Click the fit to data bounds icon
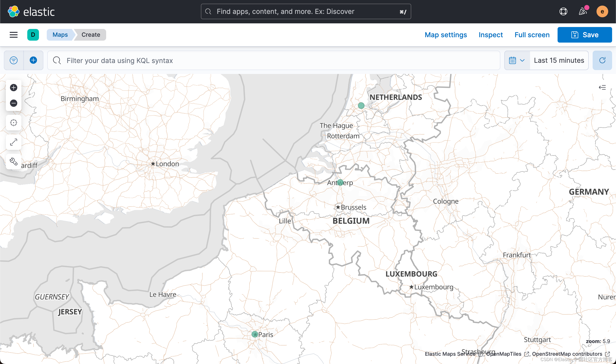The height and width of the screenshot is (364, 616). coord(13,123)
